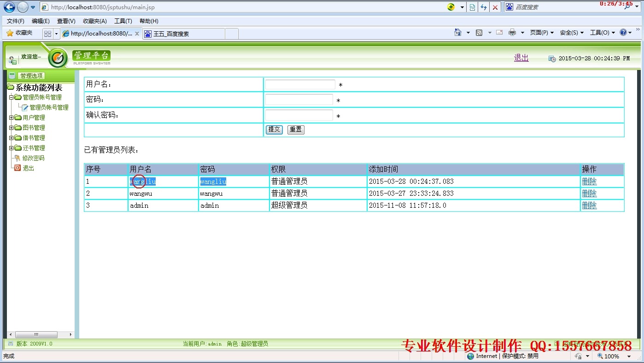Open the 文件(F) menu
This screenshot has width=644, height=363.
pos(15,21)
